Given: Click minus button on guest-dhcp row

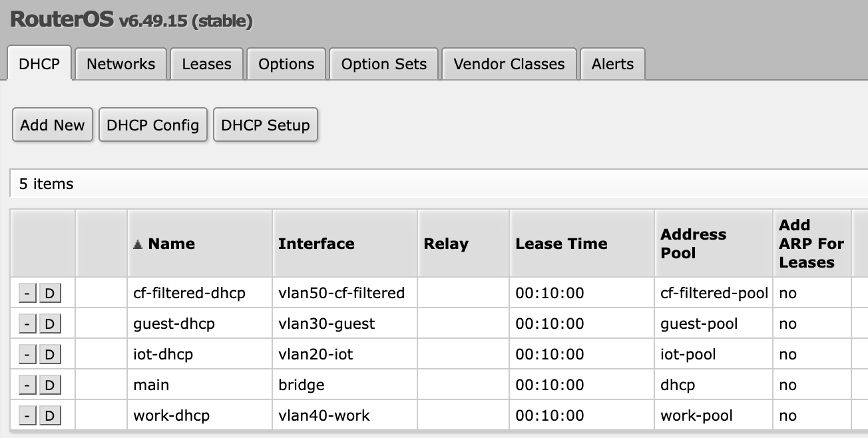Looking at the screenshot, I should click(27, 324).
